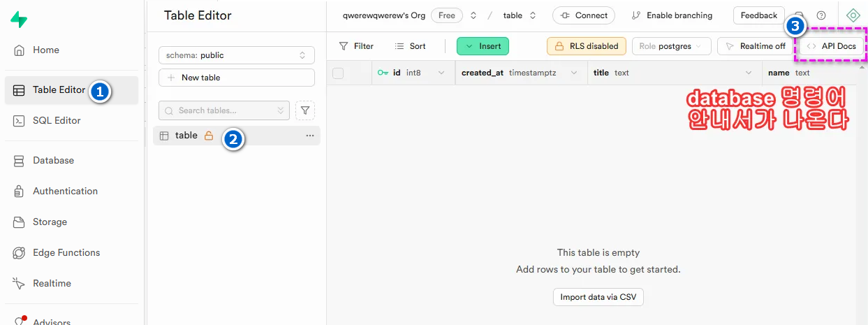Expand the id column header menu

(x=441, y=73)
